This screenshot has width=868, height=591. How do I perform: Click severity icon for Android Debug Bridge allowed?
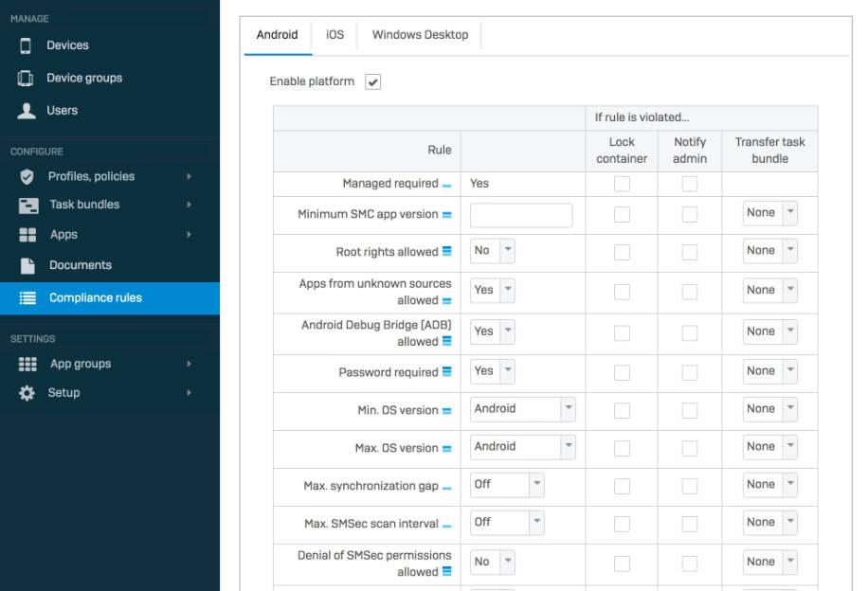point(446,341)
